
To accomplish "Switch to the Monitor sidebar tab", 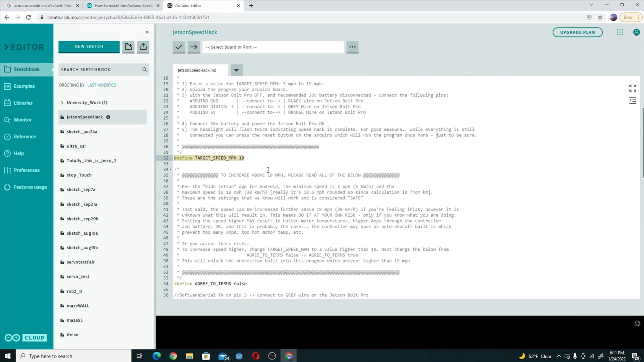I will coord(22,120).
